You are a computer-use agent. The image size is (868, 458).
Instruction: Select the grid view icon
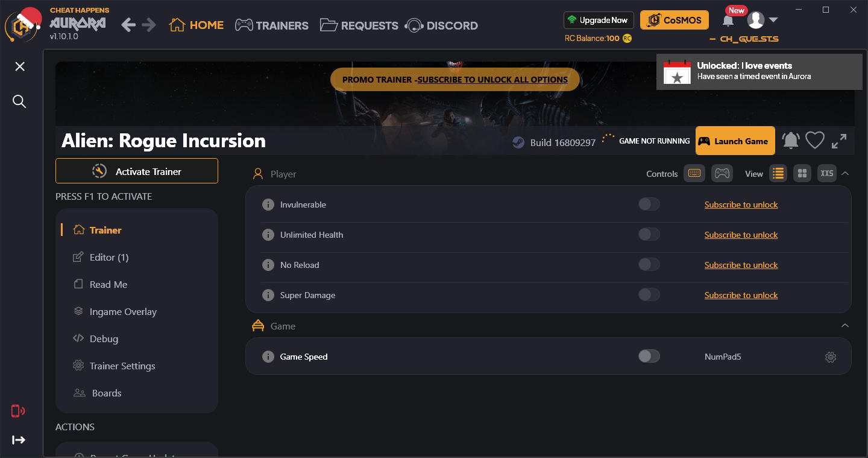click(x=802, y=173)
